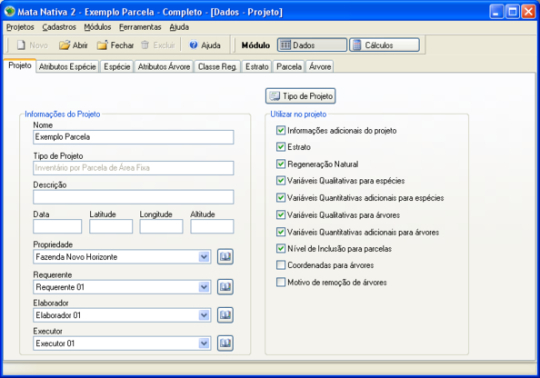This screenshot has width=540, height=378.
Task: Uncheck the Estrato checkbox
Action: click(281, 147)
